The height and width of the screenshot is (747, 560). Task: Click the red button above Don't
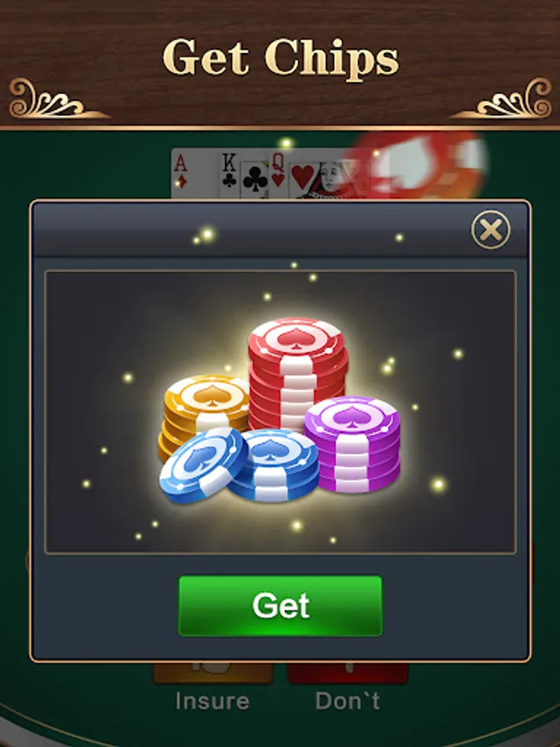348,672
